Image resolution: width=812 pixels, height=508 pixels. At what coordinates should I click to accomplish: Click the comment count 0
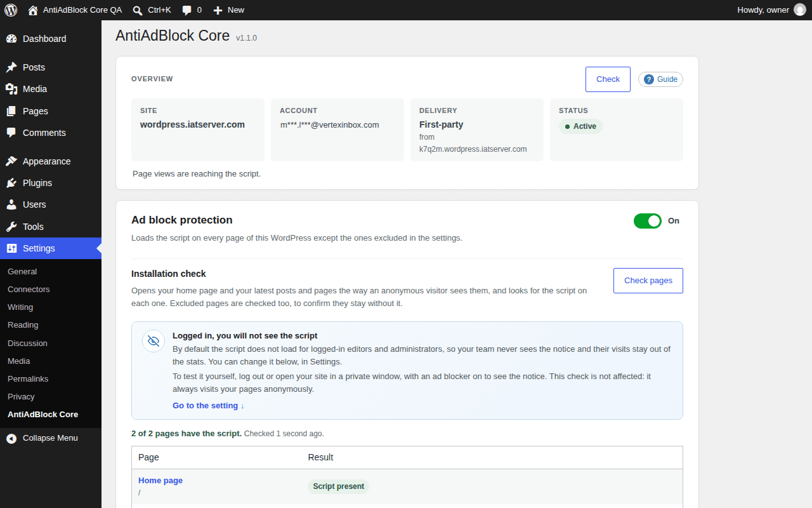tap(199, 10)
